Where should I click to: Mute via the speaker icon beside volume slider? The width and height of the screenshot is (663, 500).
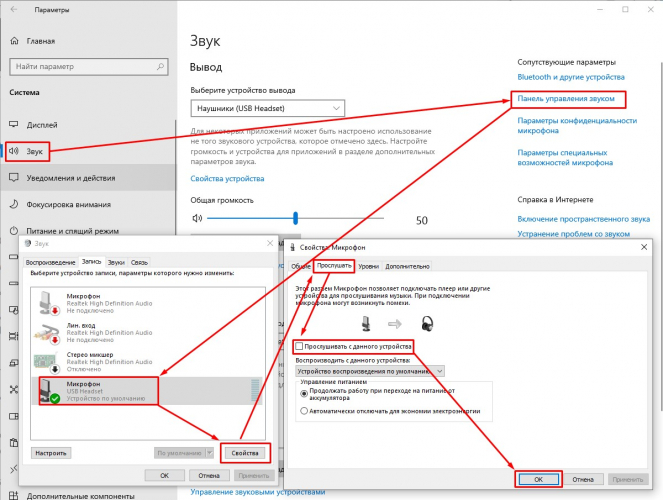(x=197, y=218)
